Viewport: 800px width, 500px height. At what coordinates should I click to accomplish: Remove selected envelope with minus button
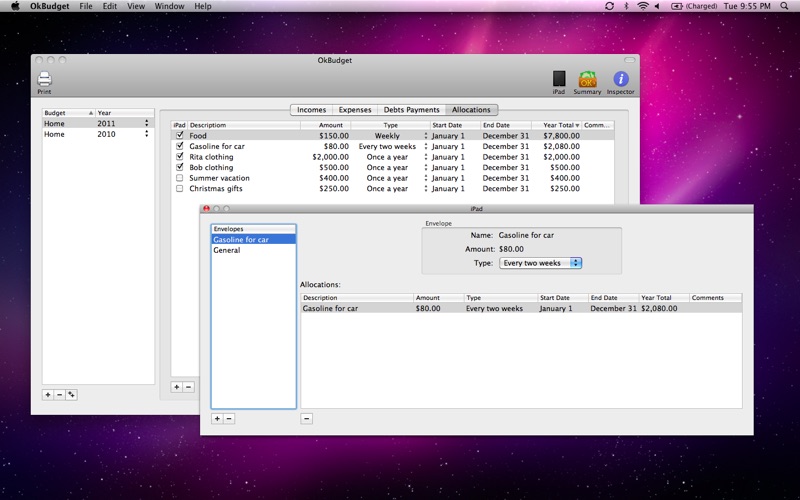tap(229, 418)
